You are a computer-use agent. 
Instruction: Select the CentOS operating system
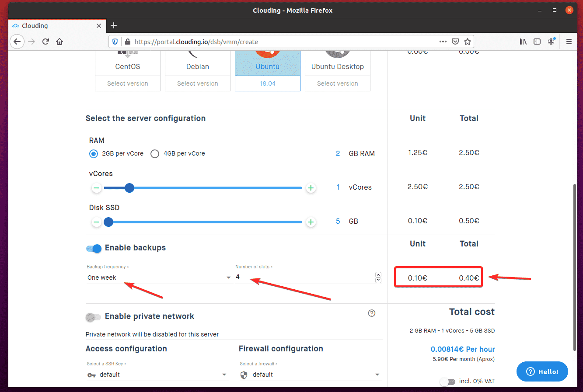pyautogui.click(x=128, y=63)
